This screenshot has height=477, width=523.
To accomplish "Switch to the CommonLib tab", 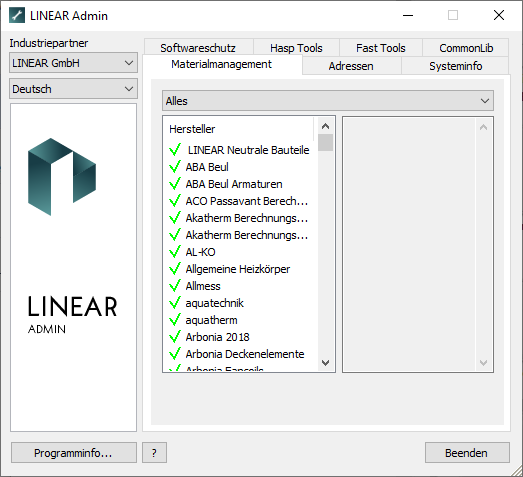I will coord(466,48).
